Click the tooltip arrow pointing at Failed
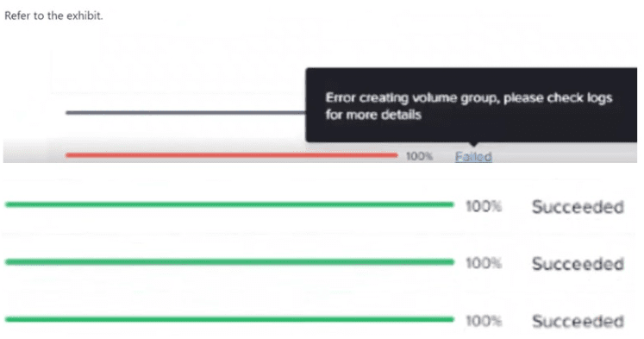The height and width of the screenshot is (339, 644). [473, 144]
